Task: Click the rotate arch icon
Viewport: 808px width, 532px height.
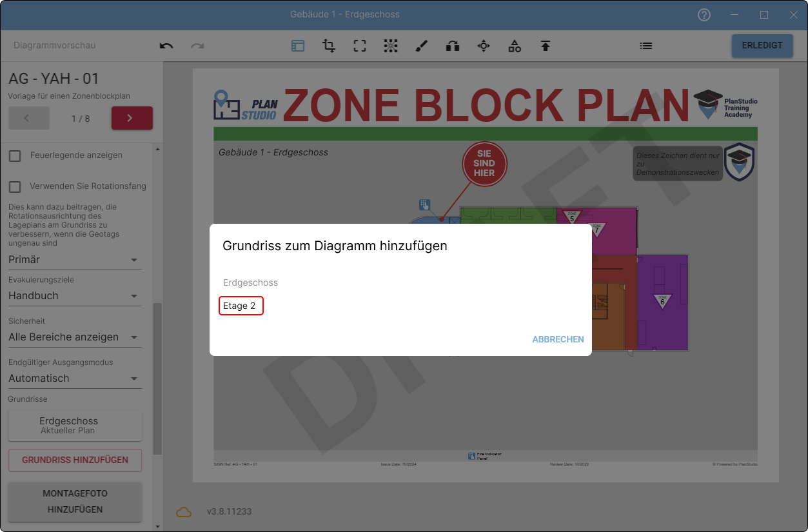Action: click(x=453, y=46)
